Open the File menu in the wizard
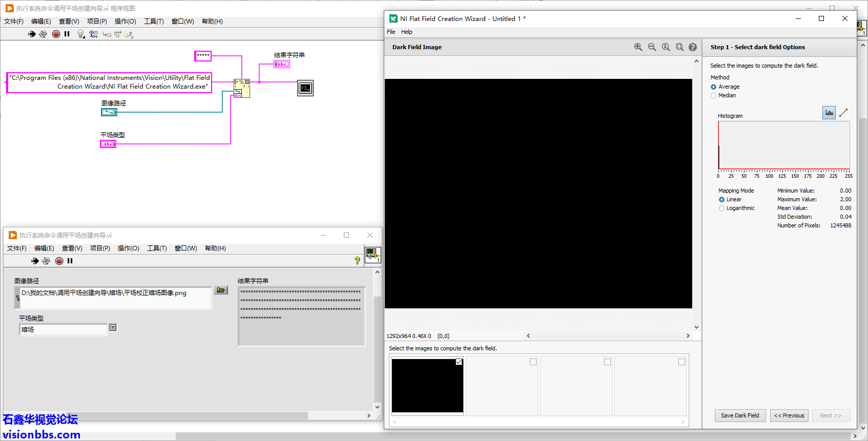The height and width of the screenshot is (441, 868). [391, 32]
